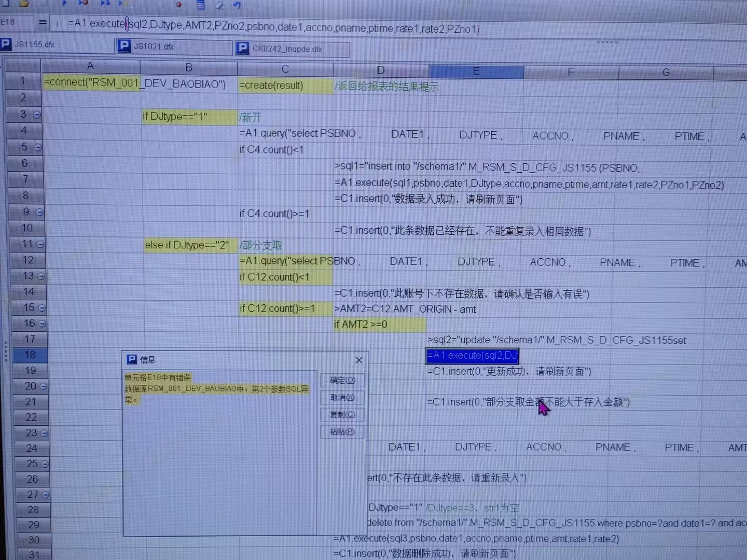The image size is (747, 560).
Task: Click the P icon on the JS1021.dfx tab
Action: [125, 46]
